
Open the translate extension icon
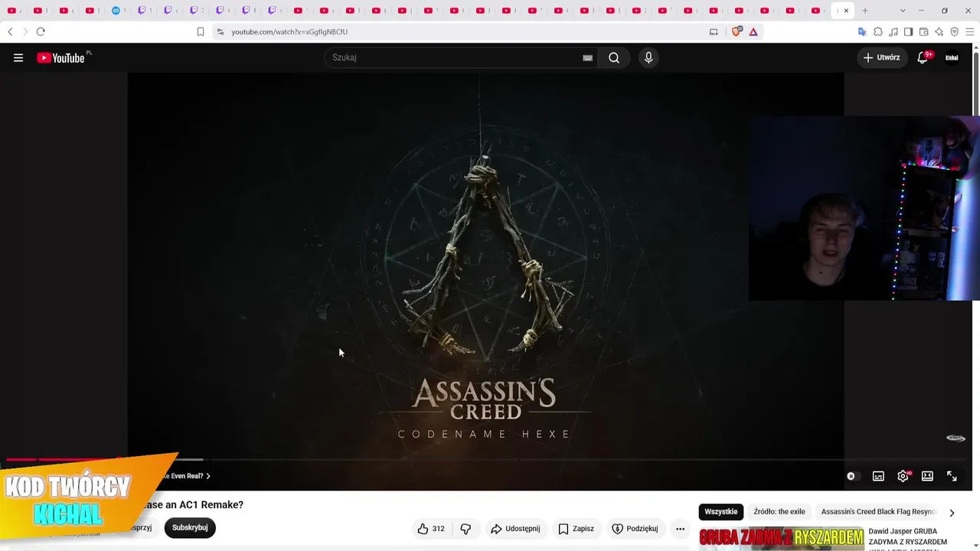862,31
